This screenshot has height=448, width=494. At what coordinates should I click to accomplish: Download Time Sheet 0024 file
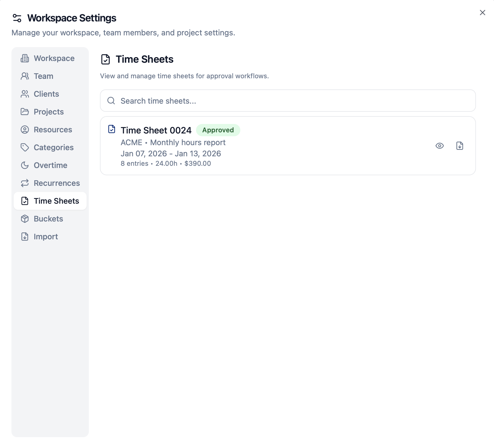(x=460, y=146)
